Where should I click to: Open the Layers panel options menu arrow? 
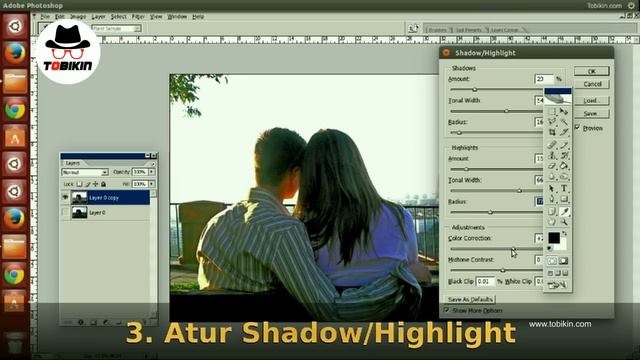(153, 163)
